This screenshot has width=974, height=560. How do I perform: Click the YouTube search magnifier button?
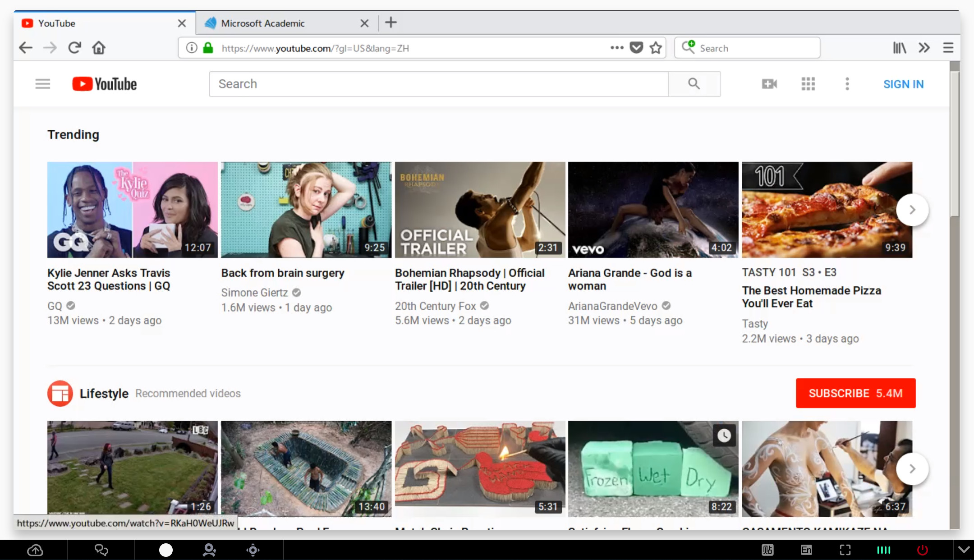click(x=694, y=84)
